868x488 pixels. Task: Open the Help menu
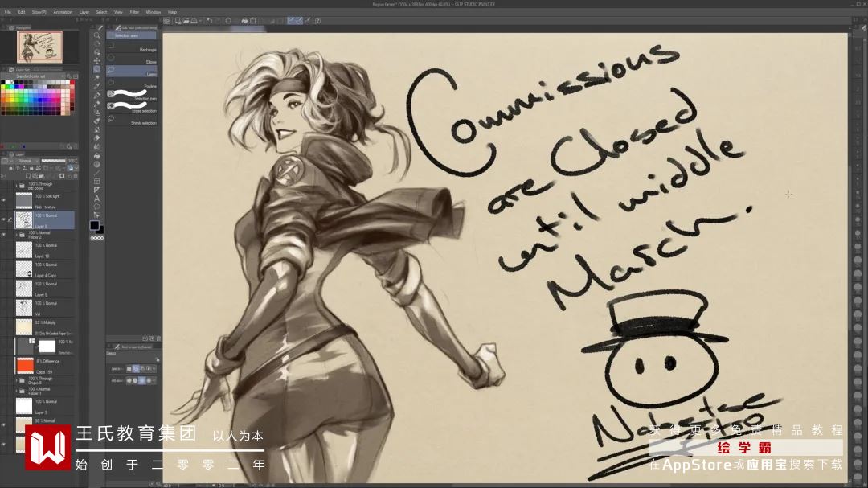[172, 11]
